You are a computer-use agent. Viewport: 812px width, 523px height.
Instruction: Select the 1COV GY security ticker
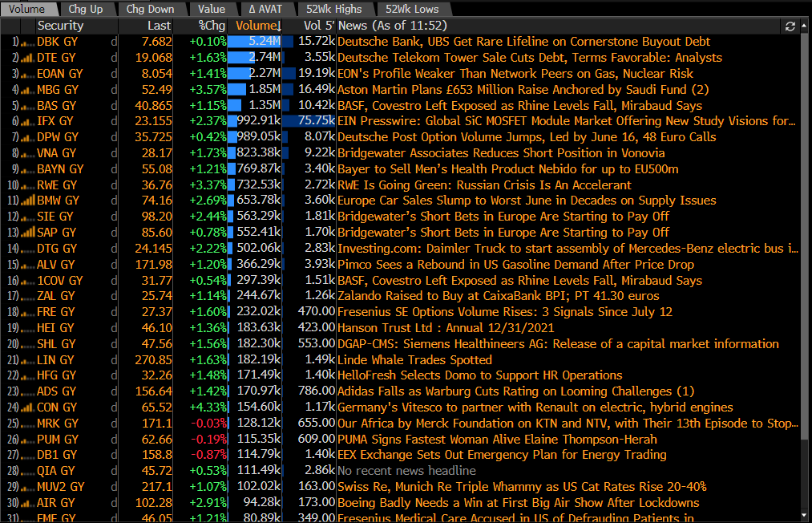[x=60, y=281]
